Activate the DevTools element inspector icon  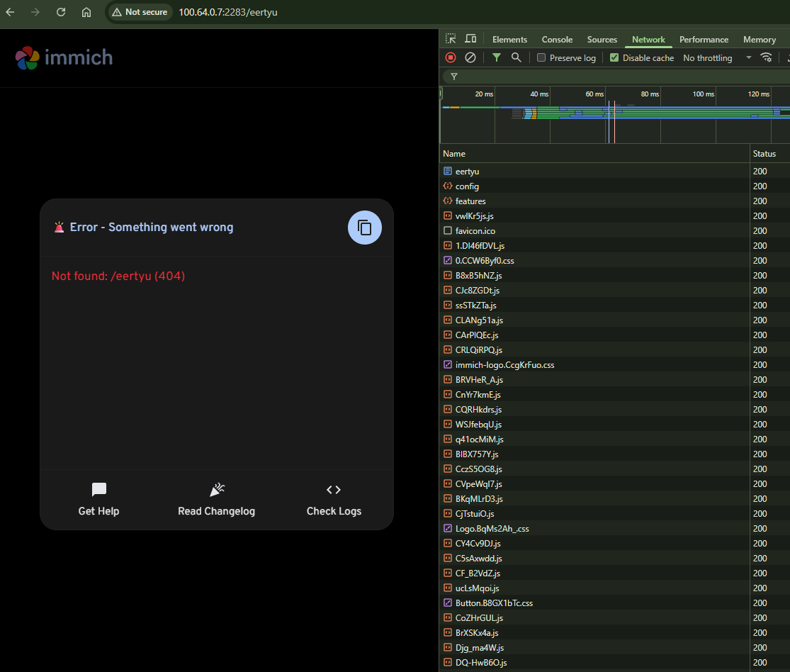[x=451, y=39]
